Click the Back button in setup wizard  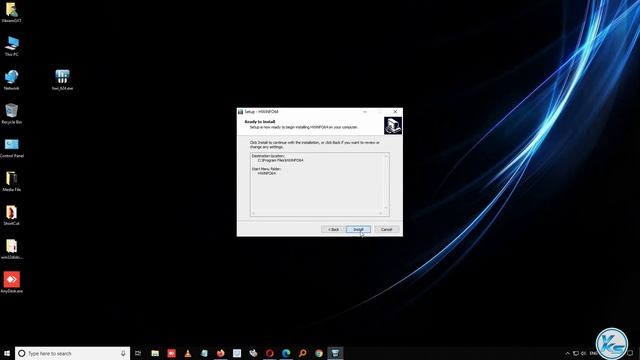pyautogui.click(x=333, y=229)
